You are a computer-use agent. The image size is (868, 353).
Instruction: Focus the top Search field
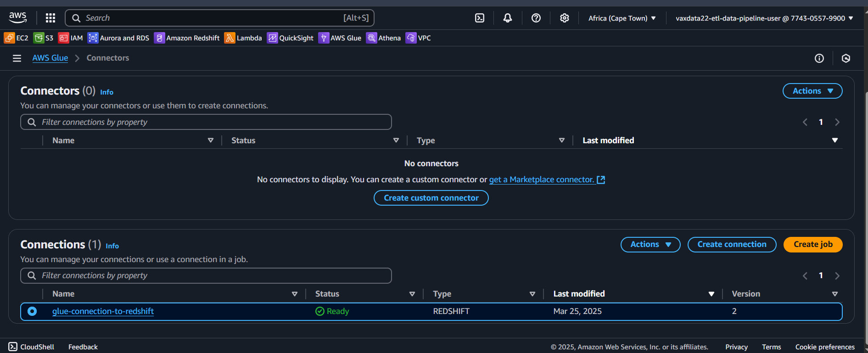pos(220,18)
